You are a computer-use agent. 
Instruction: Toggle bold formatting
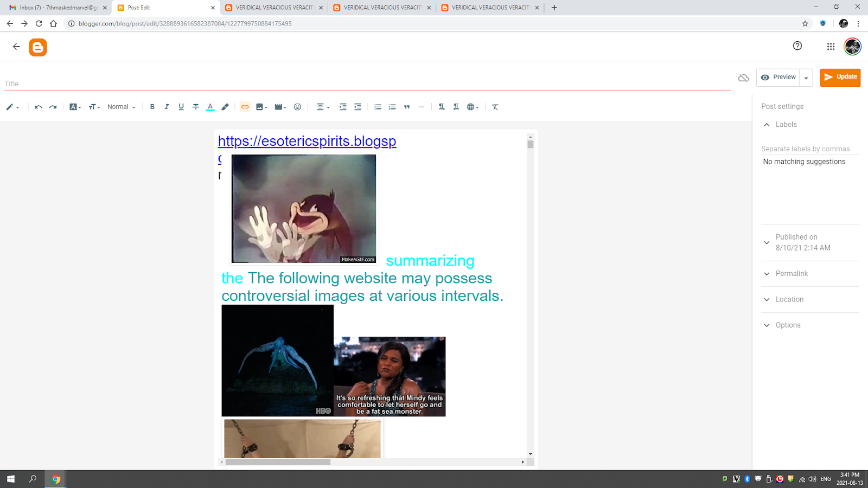coord(152,107)
